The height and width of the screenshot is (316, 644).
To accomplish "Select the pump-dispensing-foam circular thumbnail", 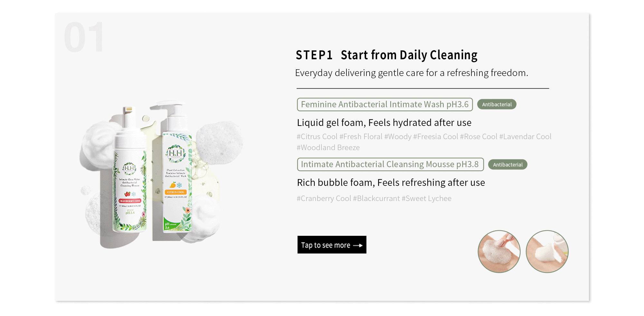I will click(x=547, y=252).
